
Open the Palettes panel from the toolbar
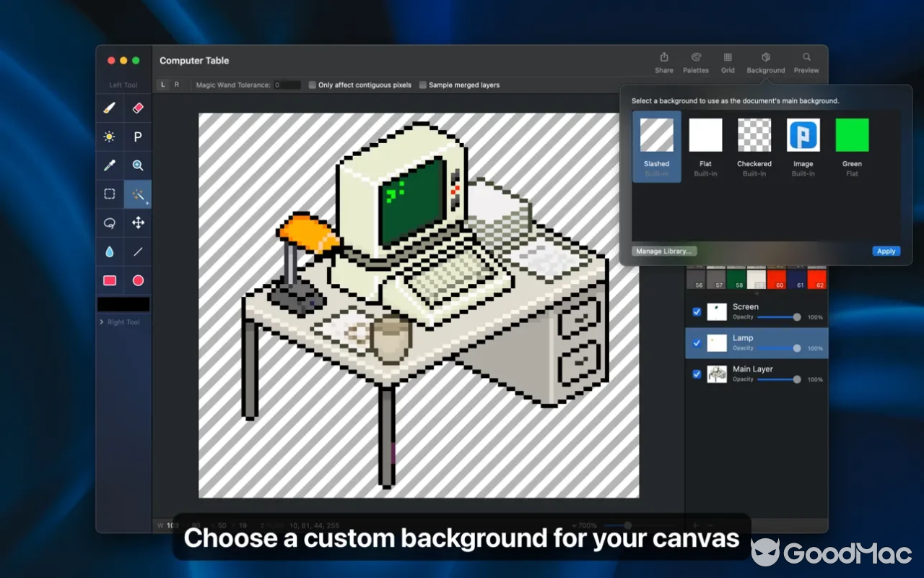[x=696, y=61]
